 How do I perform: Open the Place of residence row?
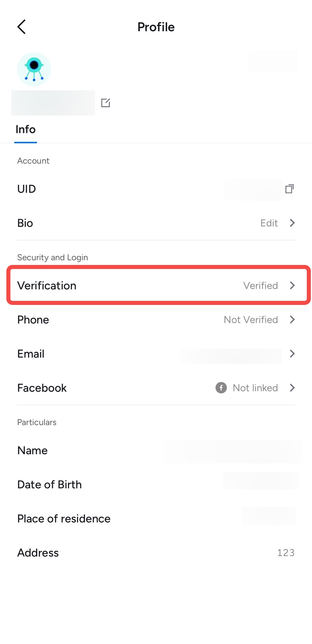[x=156, y=519]
